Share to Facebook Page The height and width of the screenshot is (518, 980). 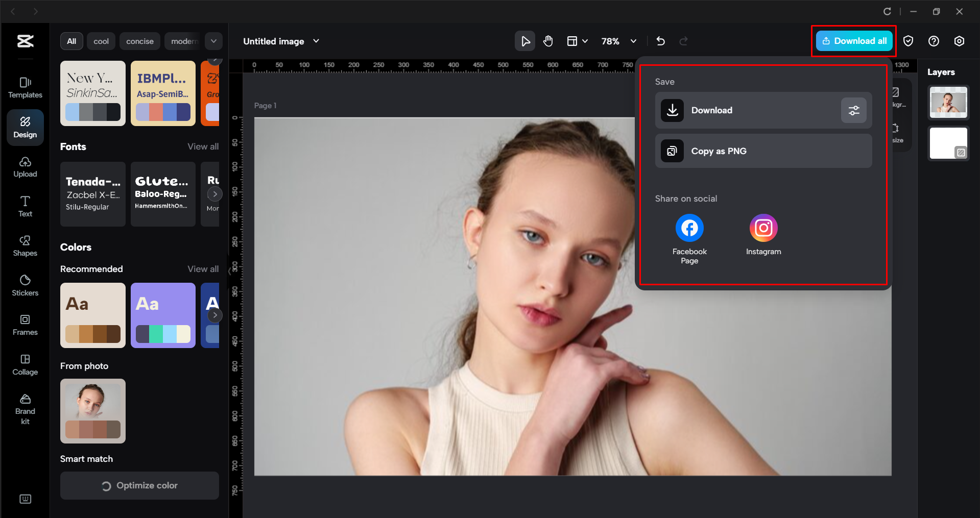tap(689, 228)
